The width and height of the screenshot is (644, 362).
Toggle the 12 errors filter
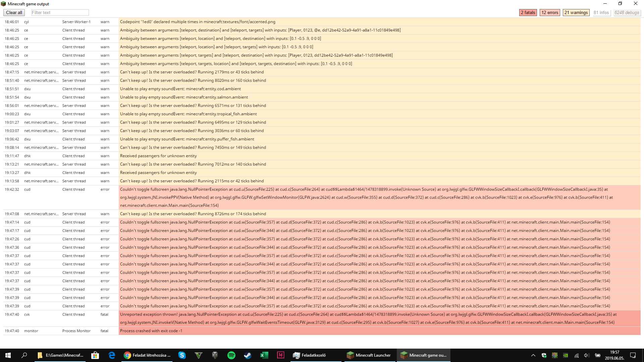pyautogui.click(x=549, y=13)
